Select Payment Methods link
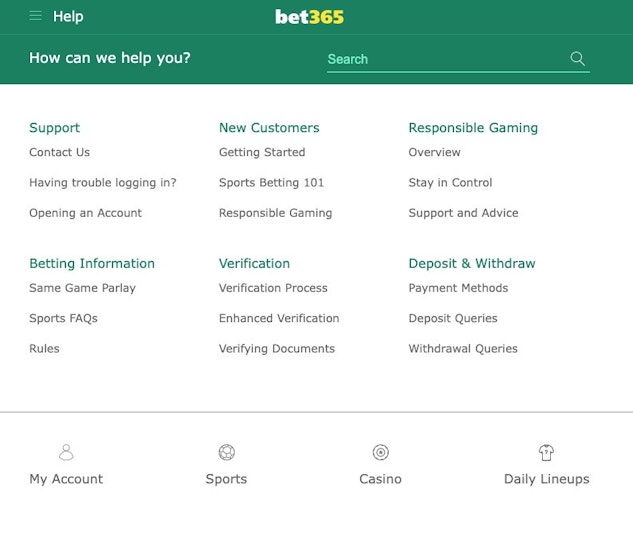The width and height of the screenshot is (633, 533). tap(458, 288)
